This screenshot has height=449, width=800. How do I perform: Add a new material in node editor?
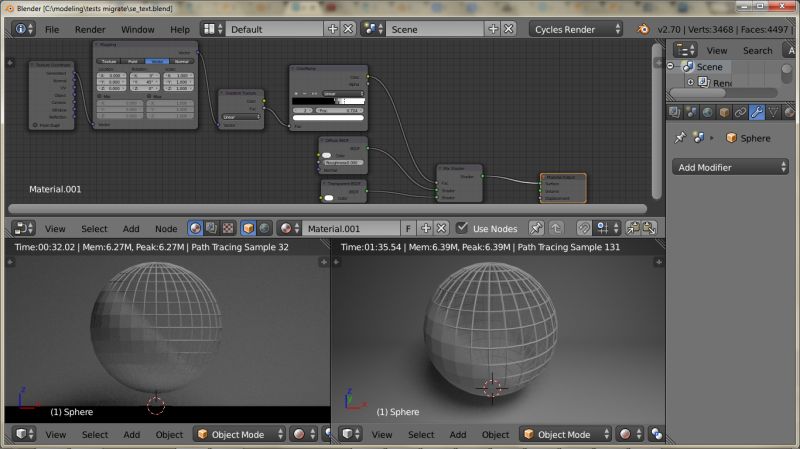[x=426, y=229]
